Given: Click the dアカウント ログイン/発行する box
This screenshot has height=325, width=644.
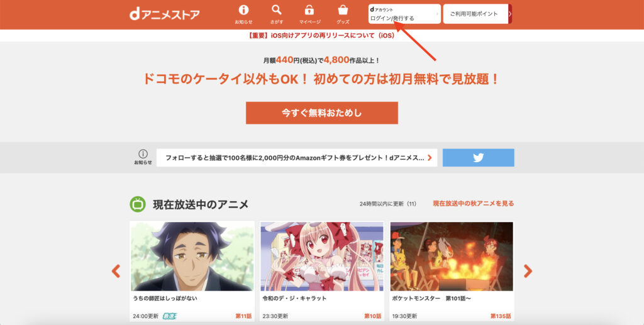Looking at the screenshot, I should coord(404,14).
